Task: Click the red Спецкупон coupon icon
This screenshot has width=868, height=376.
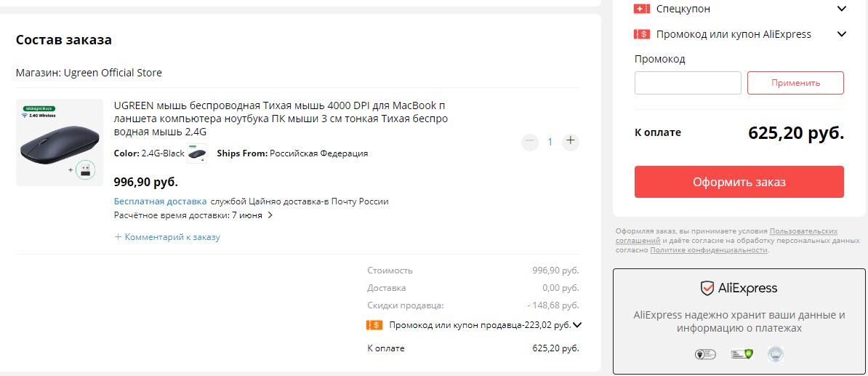Action: (641, 9)
